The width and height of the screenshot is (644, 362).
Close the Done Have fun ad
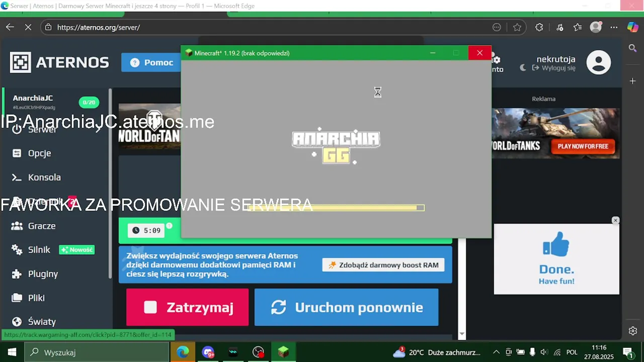615,220
